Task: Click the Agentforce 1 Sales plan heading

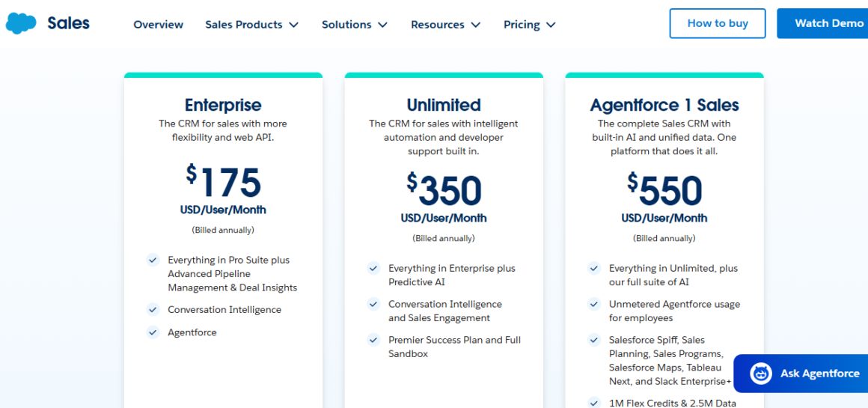Action: pyautogui.click(x=664, y=105)
